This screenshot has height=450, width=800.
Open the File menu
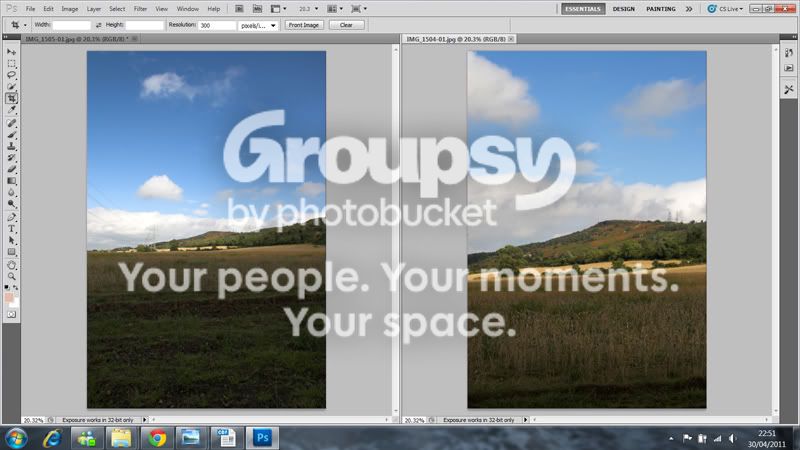click(30, 9)
